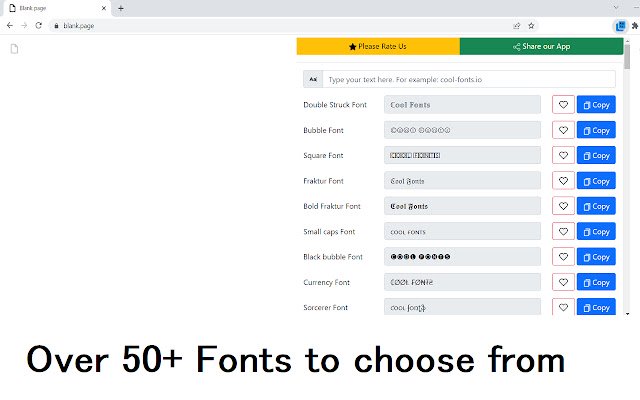
Task: Favorite the Sorcerer Font heart
Action: click(x=563, y=307)
